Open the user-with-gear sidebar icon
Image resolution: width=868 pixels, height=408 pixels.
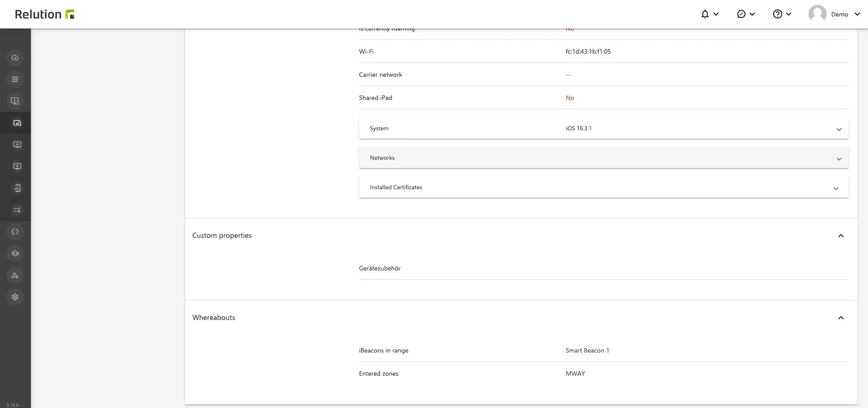point(15,275)
